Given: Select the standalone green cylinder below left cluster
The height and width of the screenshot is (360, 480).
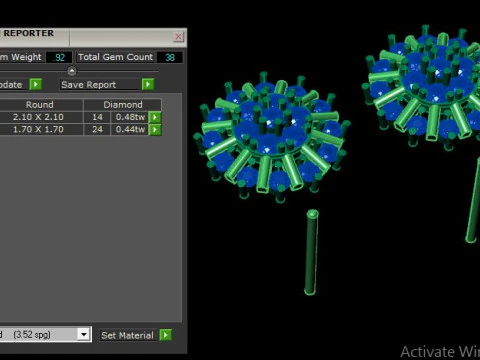Looking at the screenshot, I should click(x=311, y=252).
